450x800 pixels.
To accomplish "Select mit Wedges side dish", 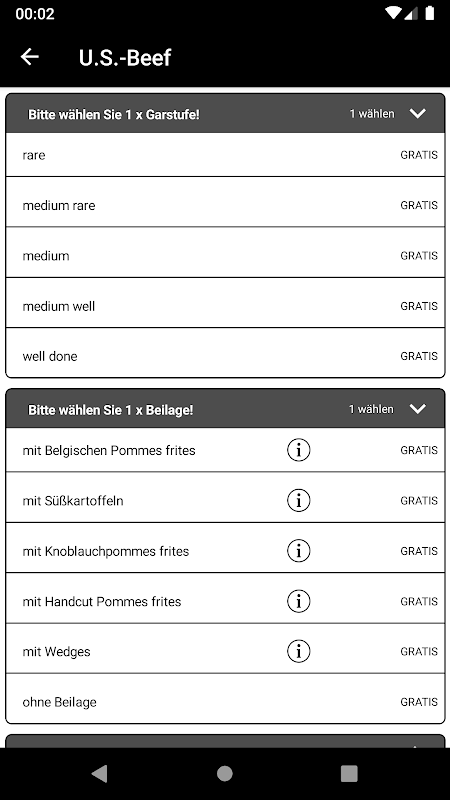I will (225, 652).
